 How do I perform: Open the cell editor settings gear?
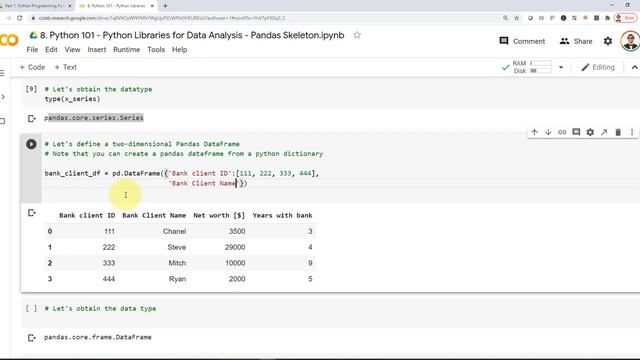(590, 132)
